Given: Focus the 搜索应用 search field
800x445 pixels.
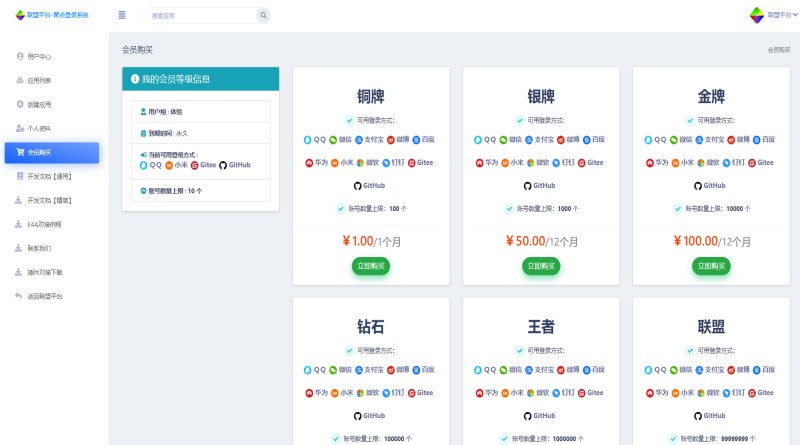Looking at the screenshot, I should pos(201,16).
